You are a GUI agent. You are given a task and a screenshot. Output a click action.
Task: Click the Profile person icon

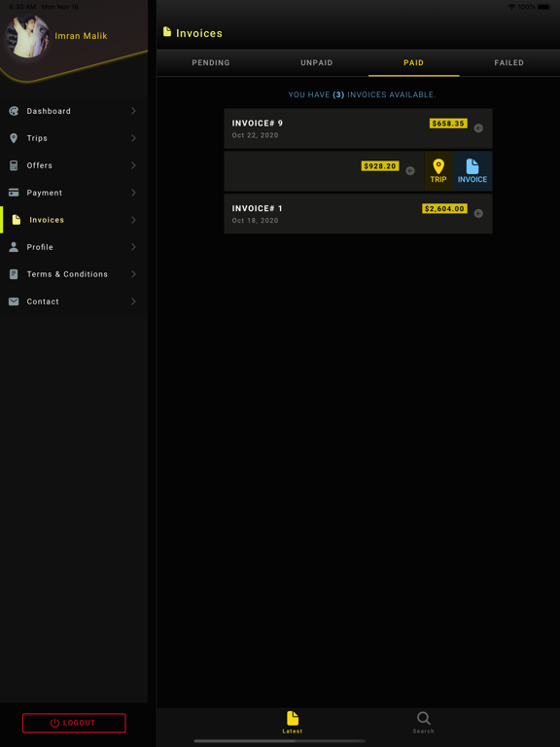[x=14, y=247]
